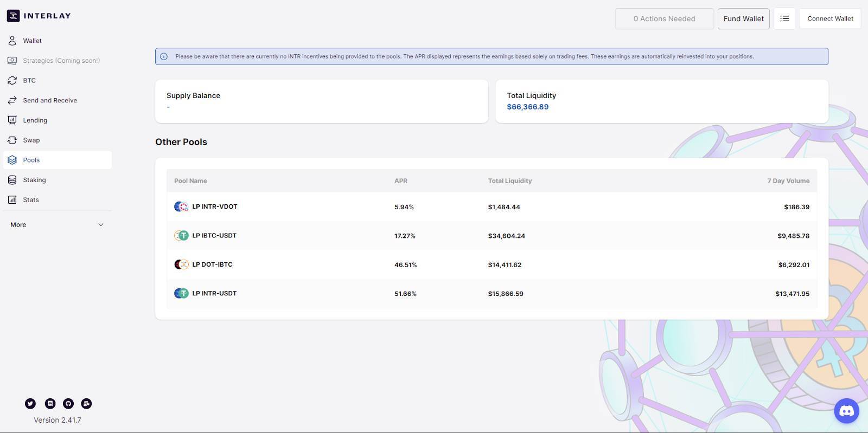Open the Wallet page
This screenshot has height=433, width=868.
[58, 41]
